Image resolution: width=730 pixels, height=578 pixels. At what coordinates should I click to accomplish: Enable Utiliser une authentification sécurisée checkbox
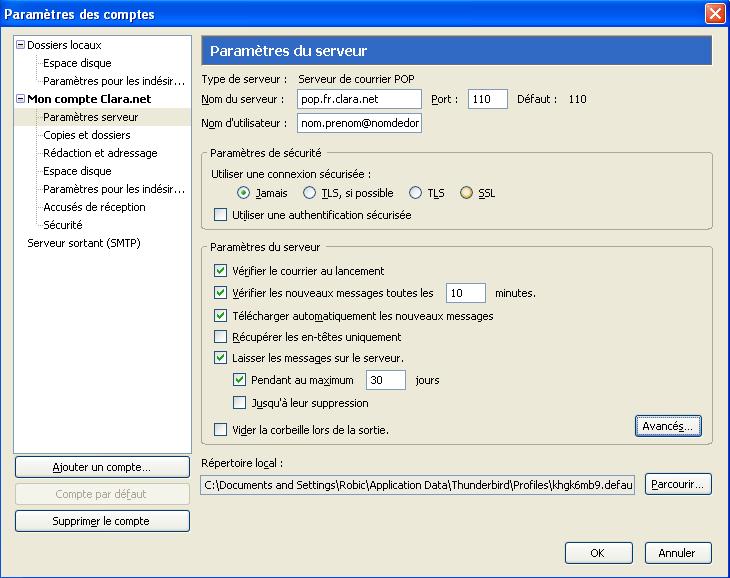(221, 215)
